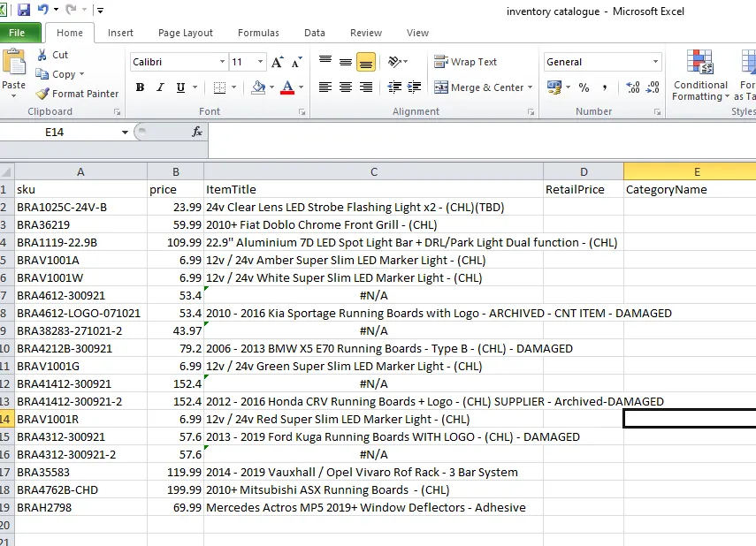Viewport: 756px width, 546px height.
Task: Open font color palette arrow
Action: click(302, 87)
